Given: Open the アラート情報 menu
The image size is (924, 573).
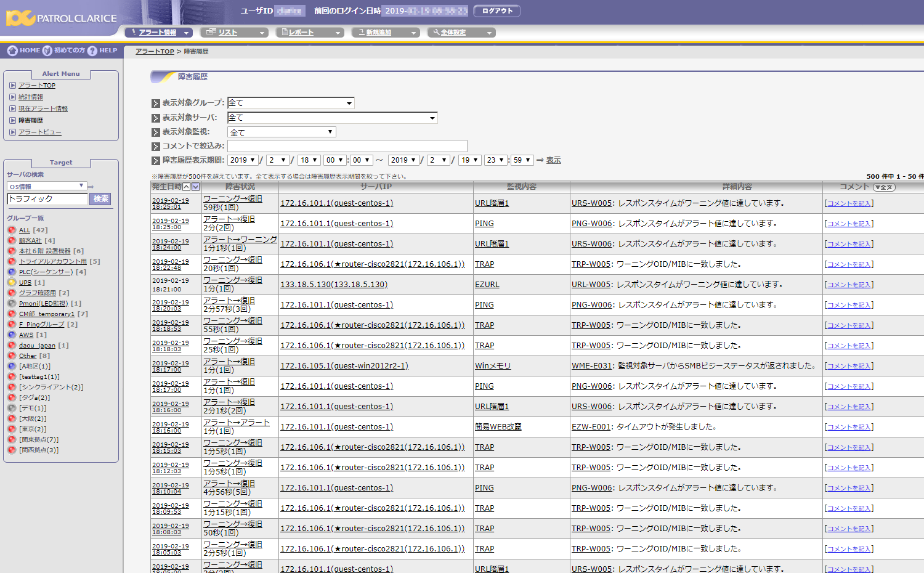Looking at the screenshot, I should coord(159,32).
